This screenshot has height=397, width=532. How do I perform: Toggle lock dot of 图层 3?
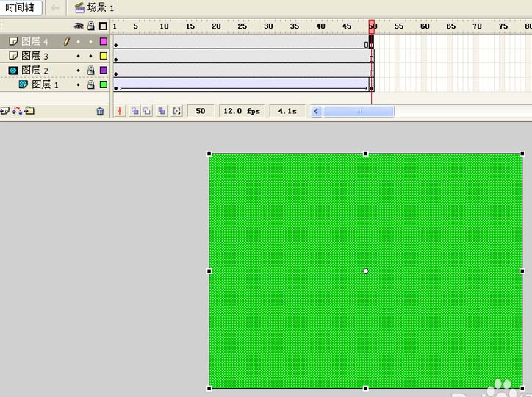pos(90,56)
